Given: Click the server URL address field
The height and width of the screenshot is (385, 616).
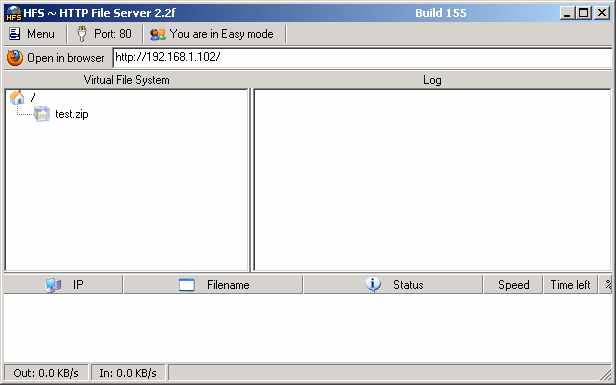Looking at the screenshot, I should (x=363, y=58).
